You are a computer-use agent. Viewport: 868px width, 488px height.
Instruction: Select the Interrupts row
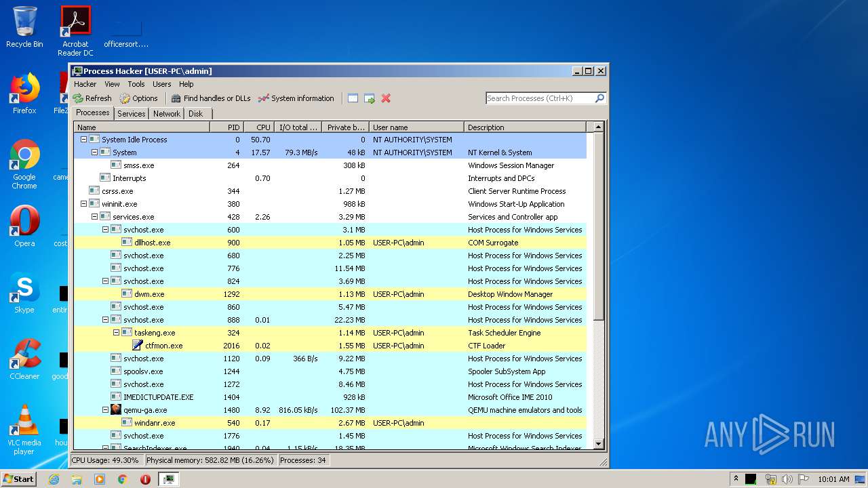pyautogui.click(x=330, y=178)
